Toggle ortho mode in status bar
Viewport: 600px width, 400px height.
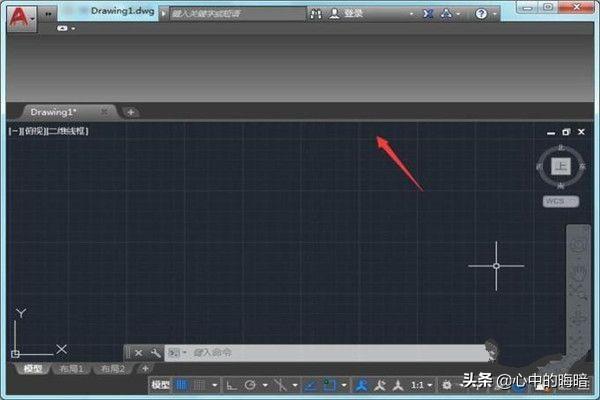pyautogui.click(x=232, y=385)
